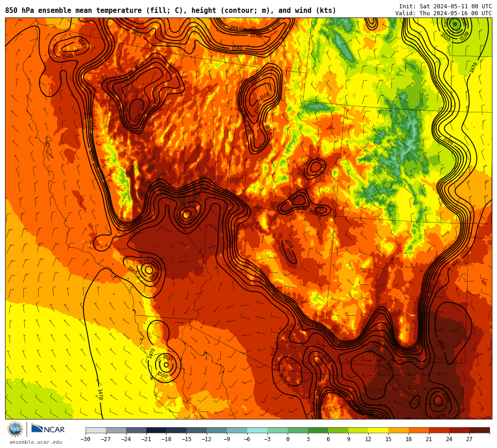The image size is (497, 448).
Task: Click the light orange 15 to 18 colorbar segment
Action: click(x=399, y=430)
